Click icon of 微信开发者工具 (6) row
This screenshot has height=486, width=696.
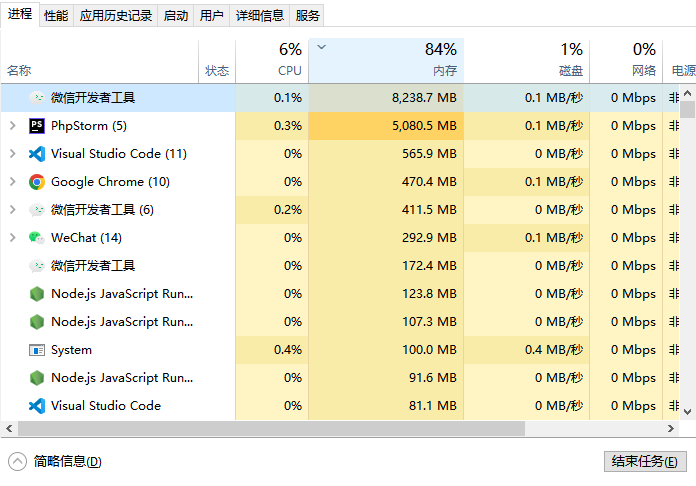tap(37, 210)
